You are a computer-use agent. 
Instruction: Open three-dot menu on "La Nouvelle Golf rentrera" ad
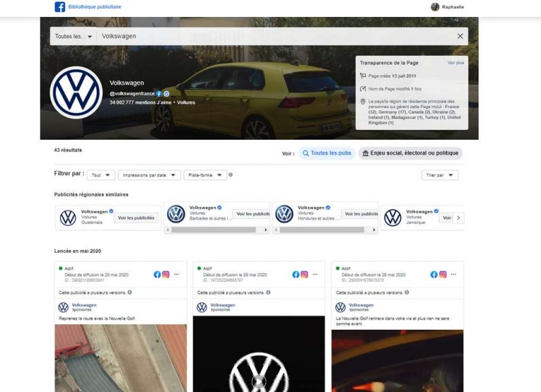click(453, 274)
